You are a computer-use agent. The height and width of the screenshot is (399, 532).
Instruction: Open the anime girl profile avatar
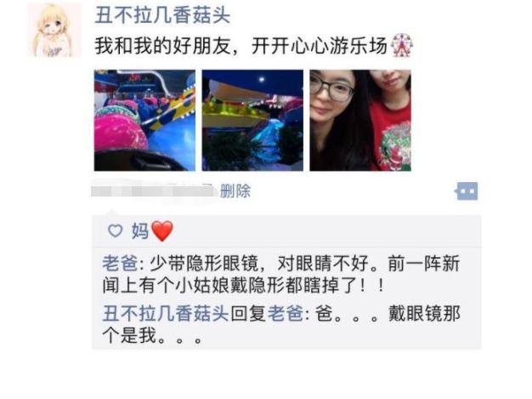click(x=54, y=30)
